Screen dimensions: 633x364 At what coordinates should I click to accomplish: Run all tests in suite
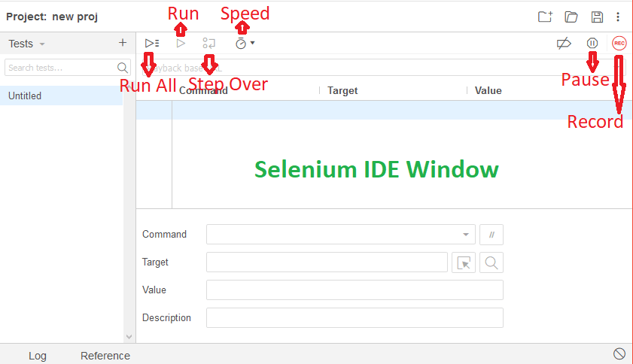click(152, 43)
